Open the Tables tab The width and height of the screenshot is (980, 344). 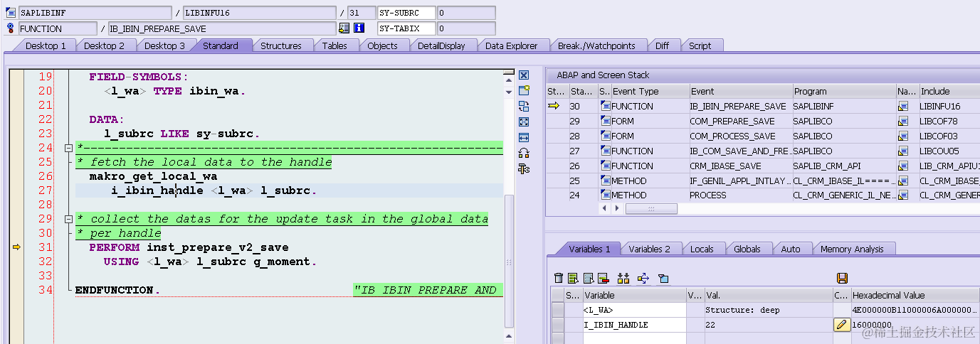[x=334, y=45]
